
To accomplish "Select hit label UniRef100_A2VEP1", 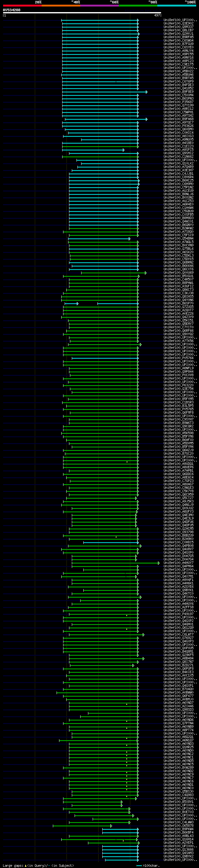I will point(179,843).
